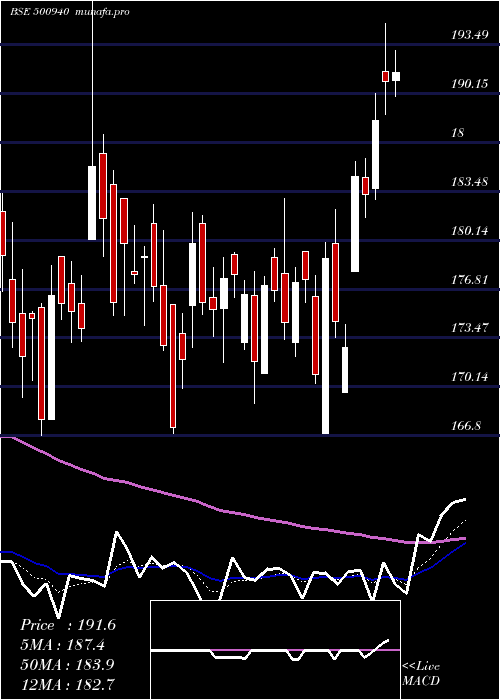Click the 180.14 price level label

click(x=469, y=231)
